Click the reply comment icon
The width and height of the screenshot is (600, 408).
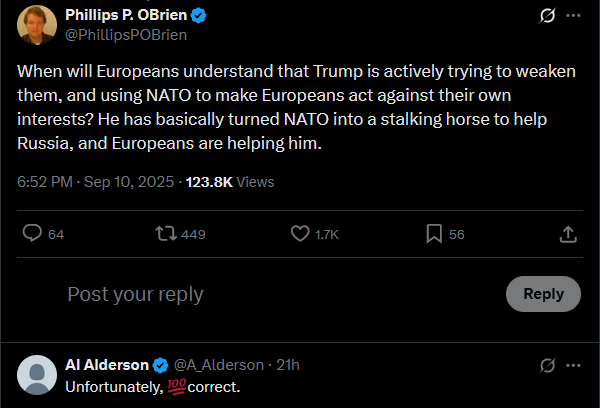click(32, 234)
